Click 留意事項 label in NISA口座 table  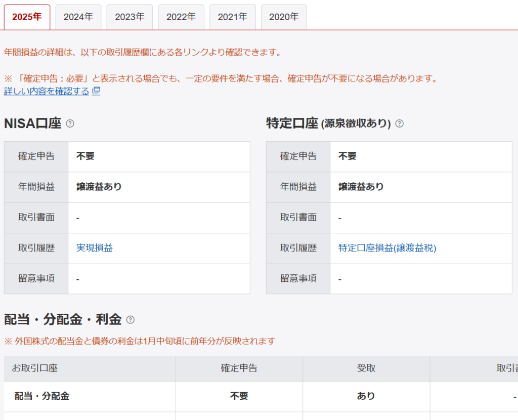[36, 278]
